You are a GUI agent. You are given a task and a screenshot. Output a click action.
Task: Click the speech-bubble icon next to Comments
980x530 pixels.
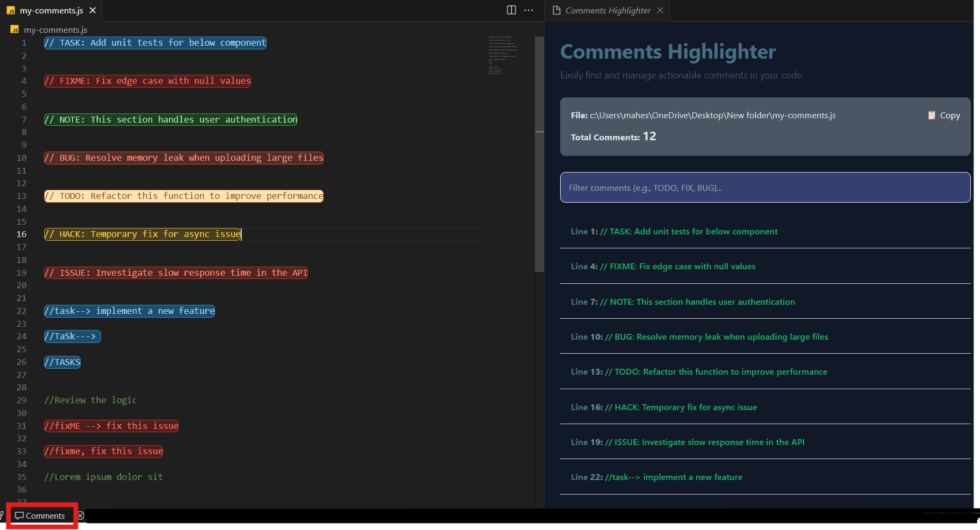(x=20, y=515)
